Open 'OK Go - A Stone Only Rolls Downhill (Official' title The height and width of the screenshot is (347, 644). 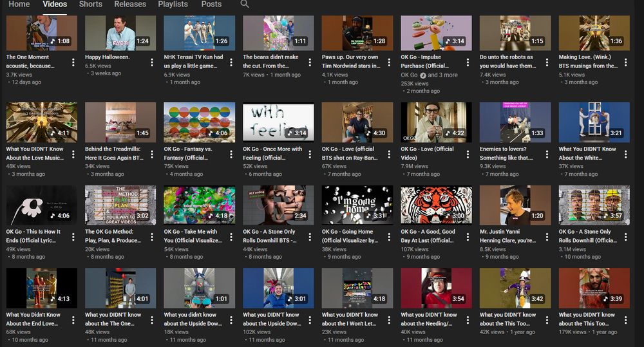tap(588, 236)
